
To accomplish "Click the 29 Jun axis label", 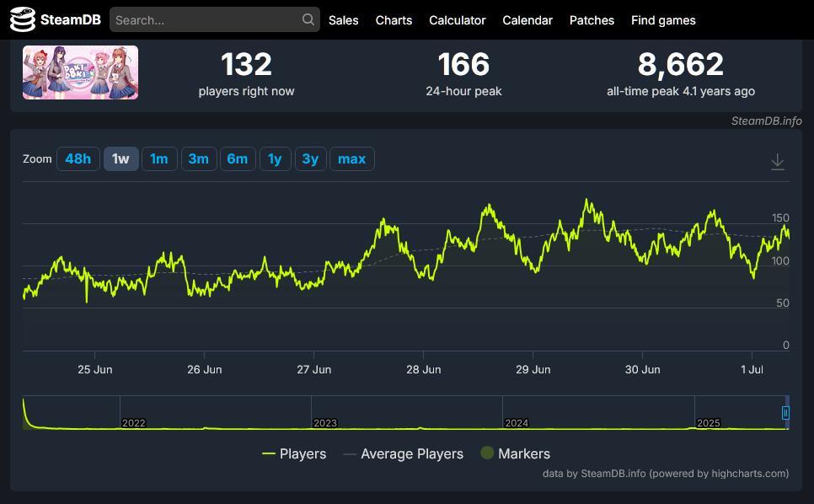I will tap(533, 369).
